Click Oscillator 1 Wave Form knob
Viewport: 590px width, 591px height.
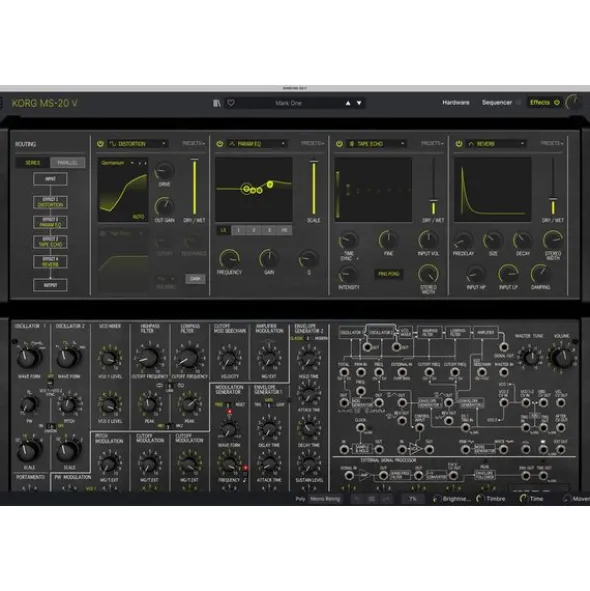coord(29,357)
